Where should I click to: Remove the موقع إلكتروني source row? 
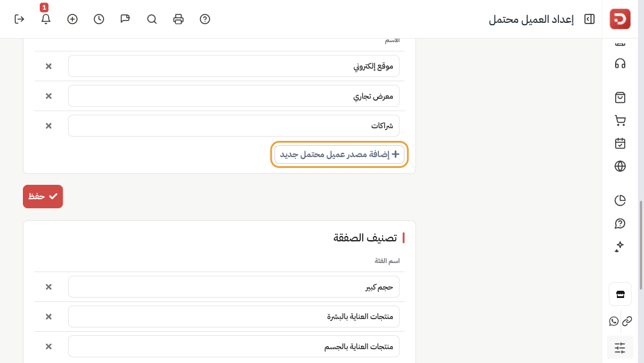[48, 66]
